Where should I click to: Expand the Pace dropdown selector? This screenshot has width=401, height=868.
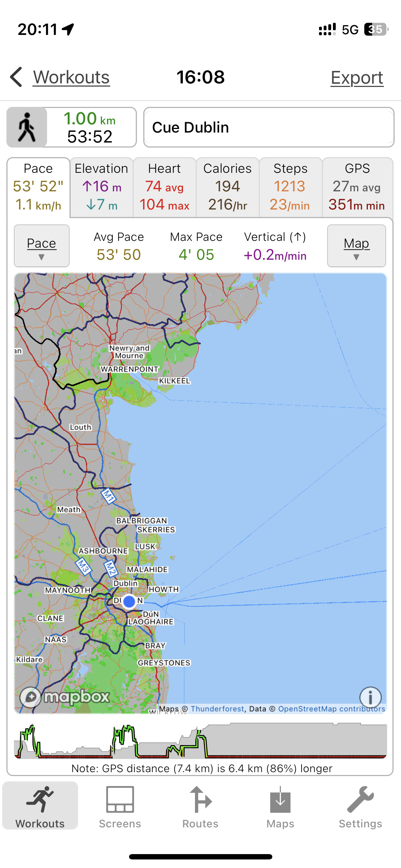pos(41,246)
